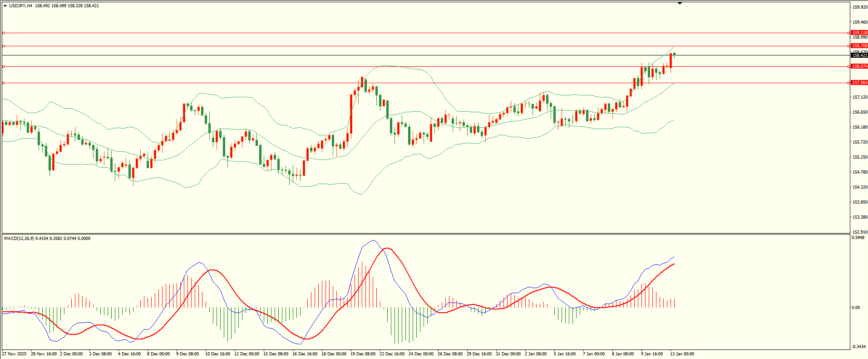Click right handle of the 158.708 line
Image resolution: width=868 pixels, height=359 pixels.
(849, 46)
